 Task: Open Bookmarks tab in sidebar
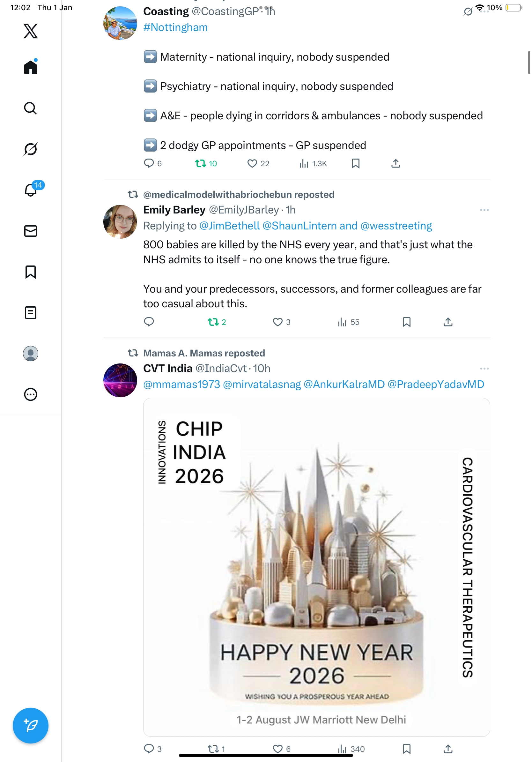(31, 272)
